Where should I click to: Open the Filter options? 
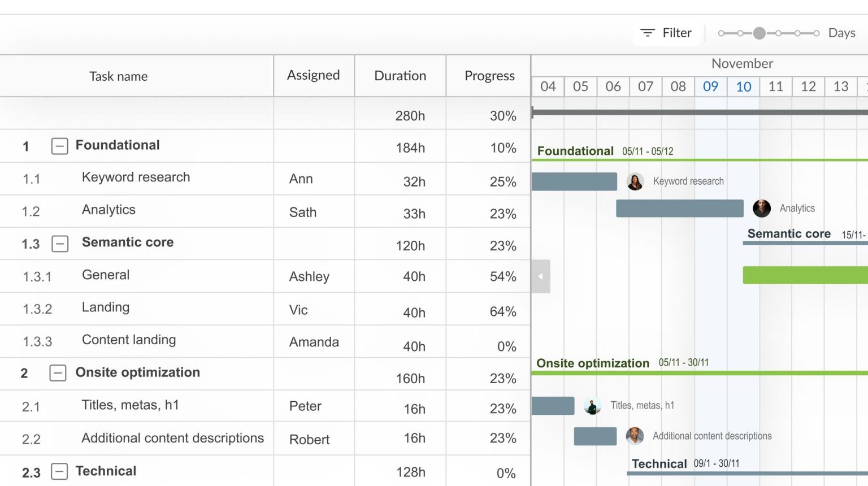pos(667,33)
